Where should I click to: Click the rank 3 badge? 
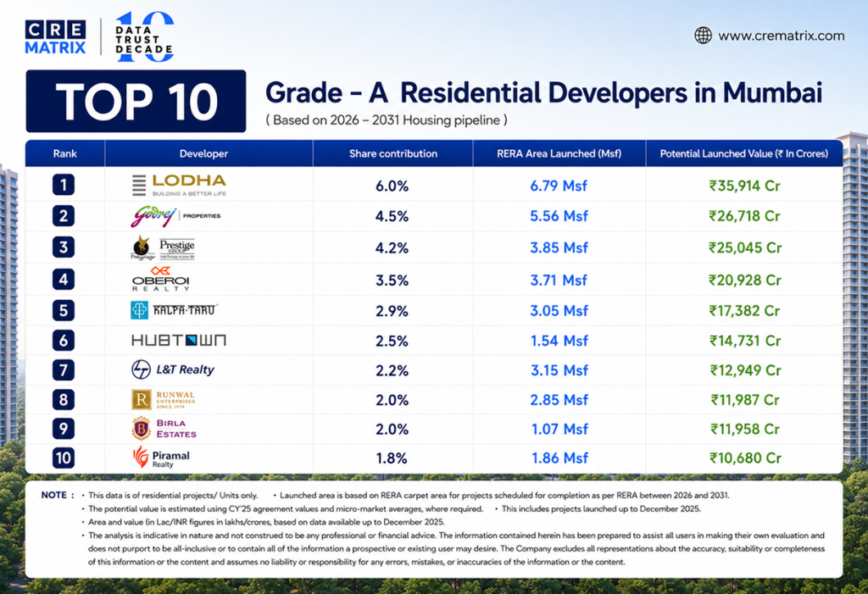(x=64, y=247)
